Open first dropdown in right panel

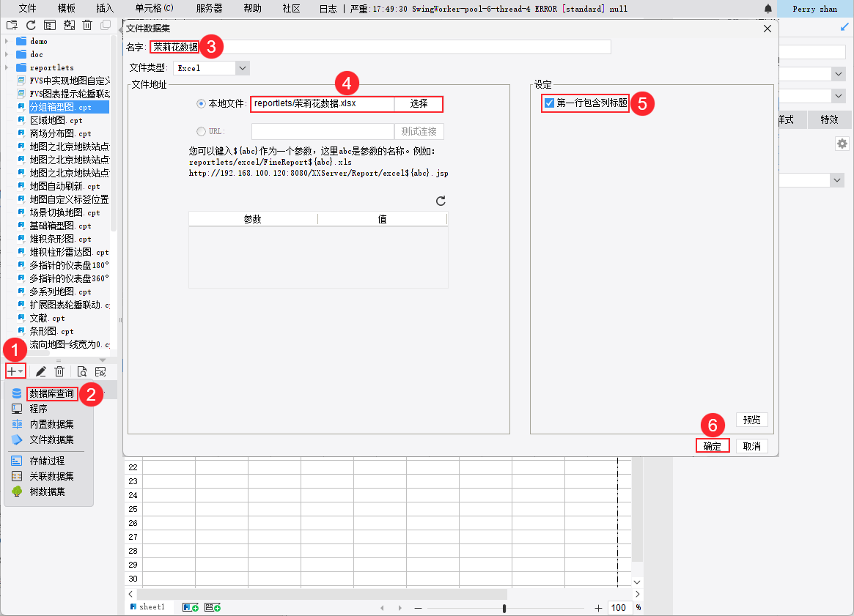point(838,73)
